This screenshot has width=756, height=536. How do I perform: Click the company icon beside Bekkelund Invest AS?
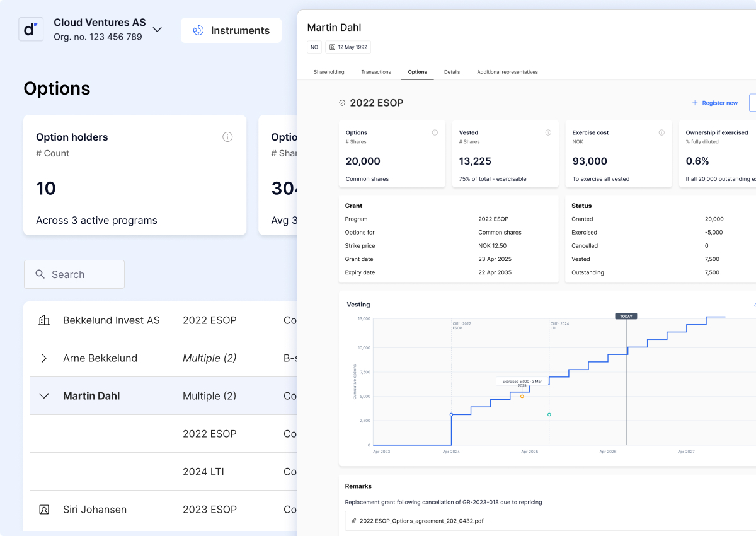tap(44, 320)
